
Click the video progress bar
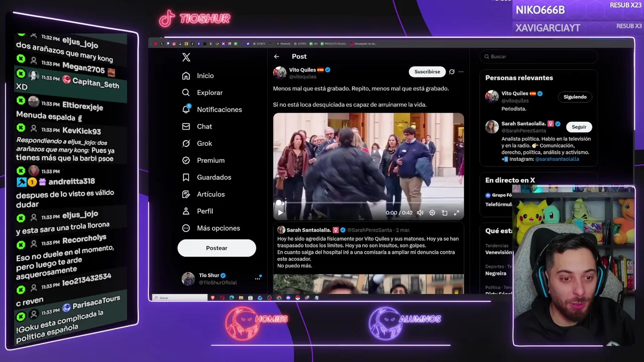pos(368,203)
